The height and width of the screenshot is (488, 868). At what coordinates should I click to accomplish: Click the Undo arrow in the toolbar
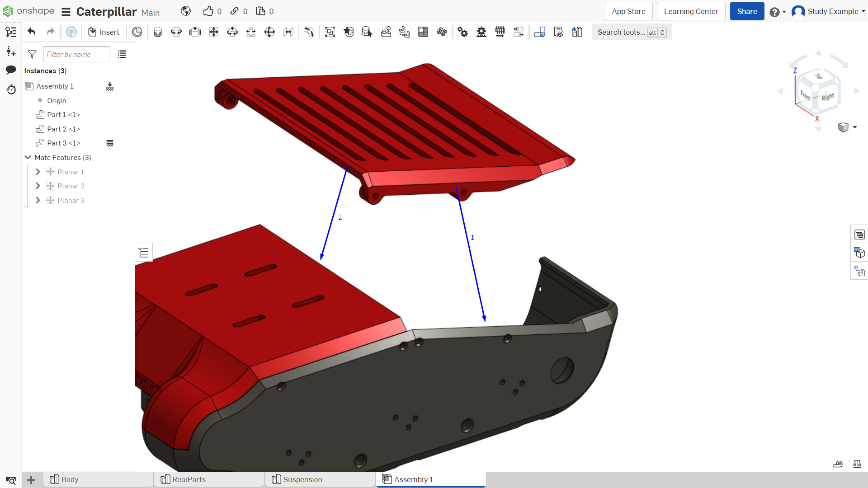click(31, 32)
